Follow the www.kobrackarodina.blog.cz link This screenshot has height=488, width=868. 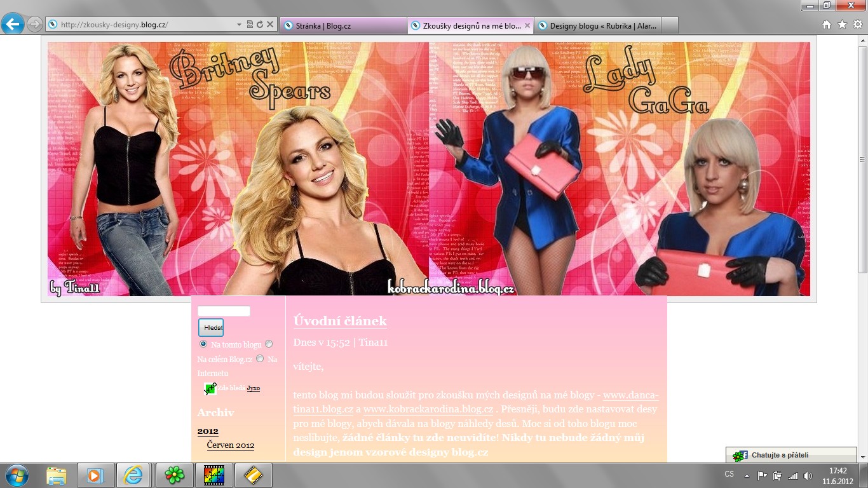428,409
